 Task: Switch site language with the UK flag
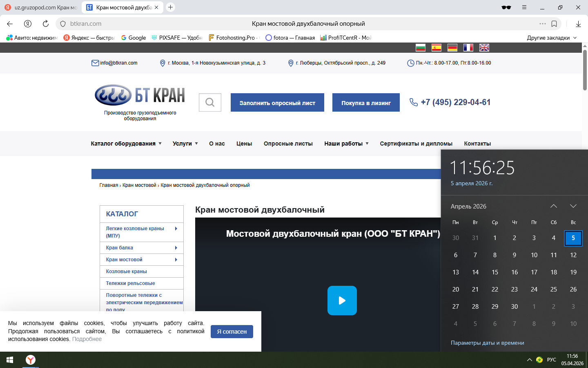[x=484, y=48]
